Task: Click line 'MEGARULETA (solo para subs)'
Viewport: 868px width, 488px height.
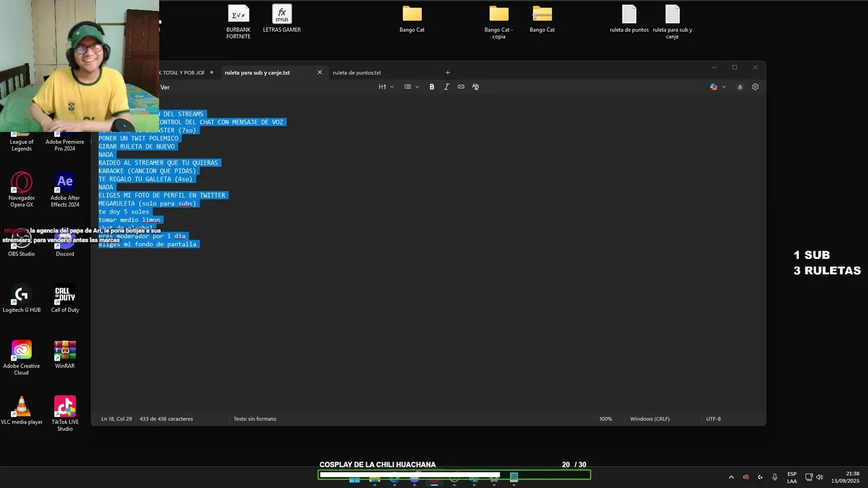Action: pos(147,203)
